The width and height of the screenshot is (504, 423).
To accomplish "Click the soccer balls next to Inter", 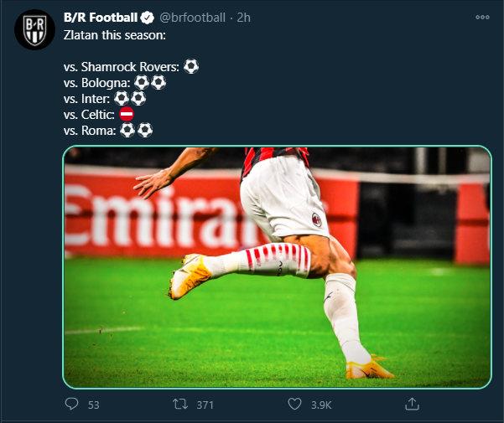I will [x=130, y=98].
